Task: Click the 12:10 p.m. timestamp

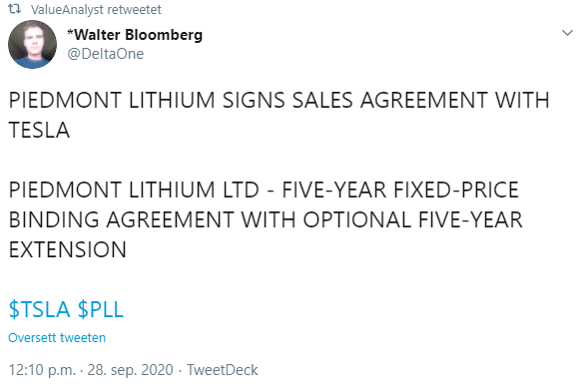Action: click(x=42, y=370)
